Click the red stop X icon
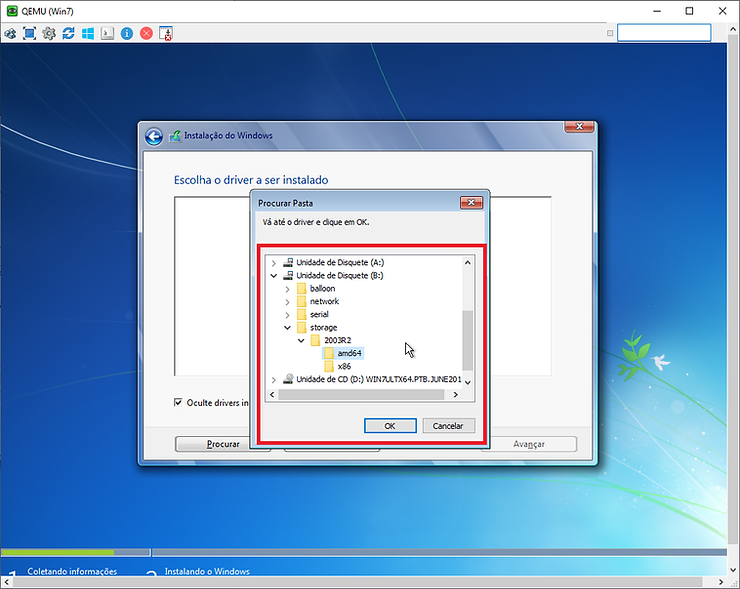This screenshot has height=589, width=740. [x=146, y=34]
